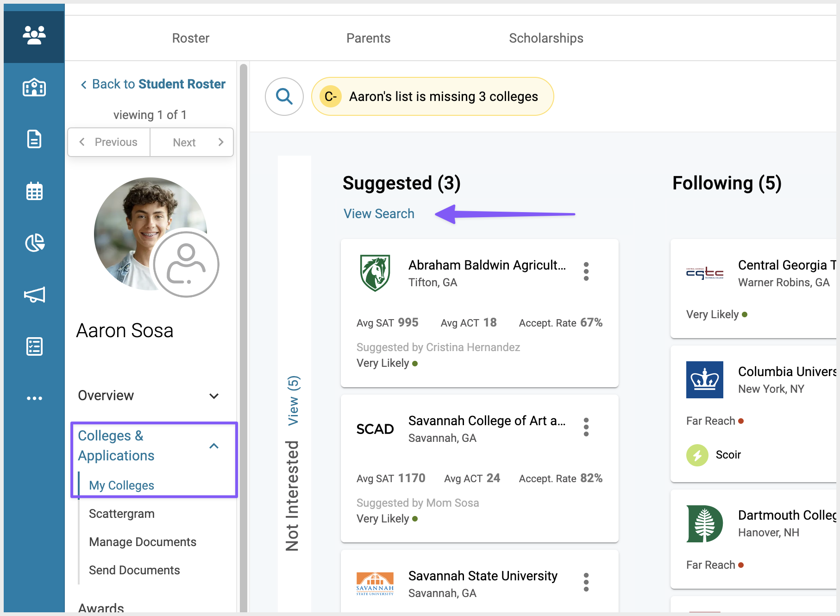Click 'Suggested by Cristina Hernandez' text
The height and width of the screenshot is (616, 840).
point(438,347)
